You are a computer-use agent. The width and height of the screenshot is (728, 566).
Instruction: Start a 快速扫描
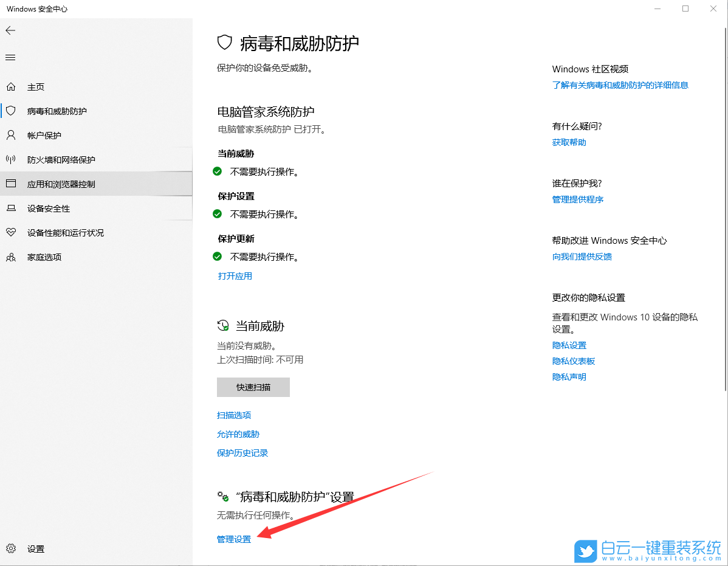pyautogui.click(x=253, y=387)
